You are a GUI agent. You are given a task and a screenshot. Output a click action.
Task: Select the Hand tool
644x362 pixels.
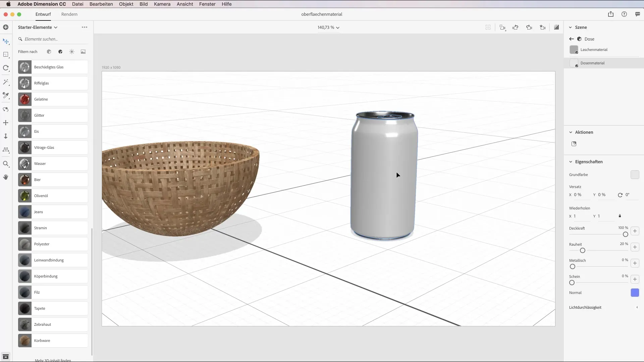[6, 177]
